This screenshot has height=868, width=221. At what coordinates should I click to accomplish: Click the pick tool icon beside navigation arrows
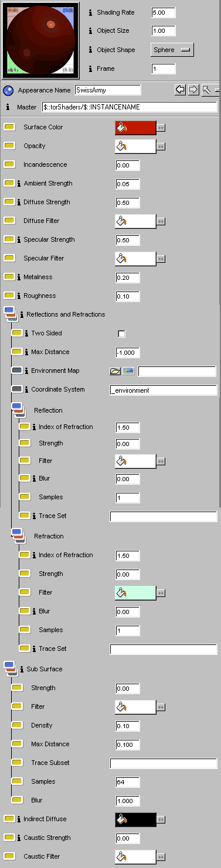(x=206, y=90)
